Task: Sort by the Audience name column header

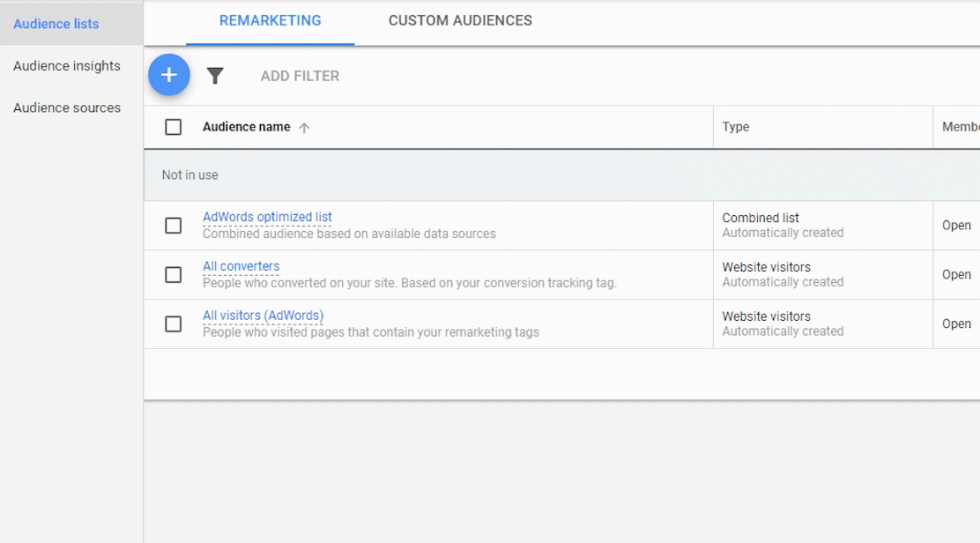Action: point(246,127)
